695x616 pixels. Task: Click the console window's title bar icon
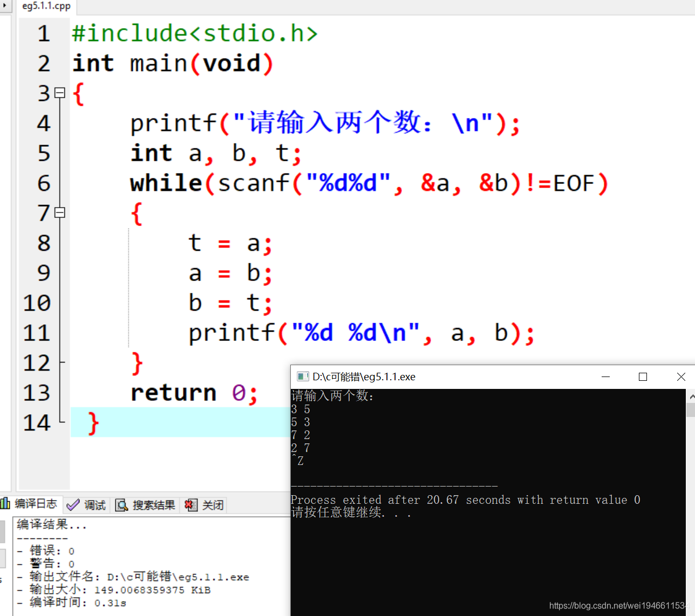303,377
